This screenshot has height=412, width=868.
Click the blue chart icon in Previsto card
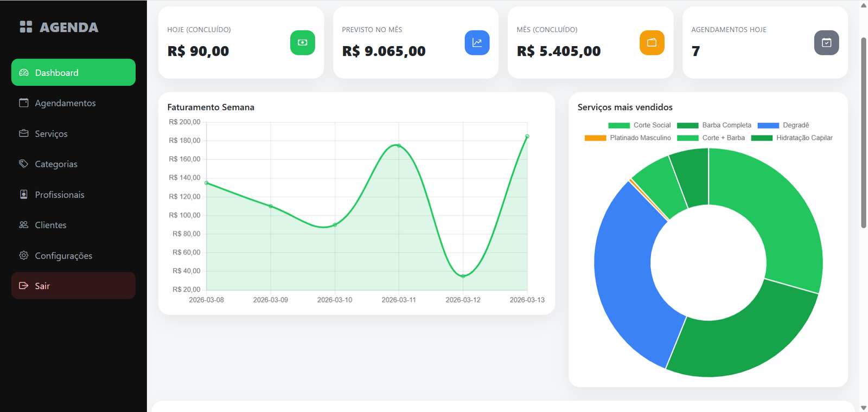pos(477,43)
